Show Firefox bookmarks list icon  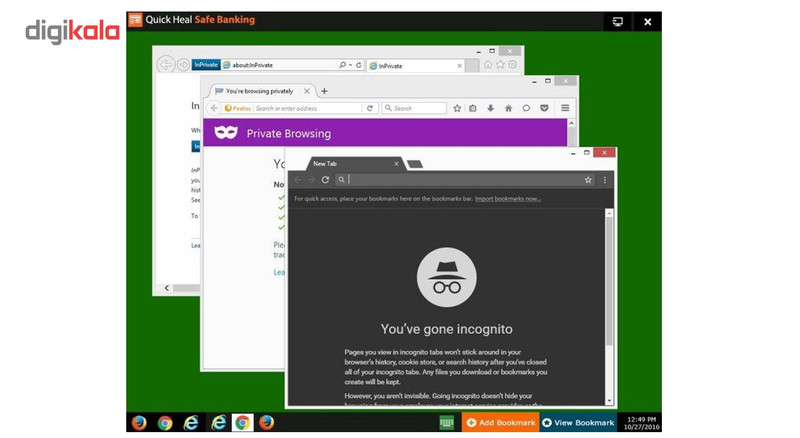473,108
